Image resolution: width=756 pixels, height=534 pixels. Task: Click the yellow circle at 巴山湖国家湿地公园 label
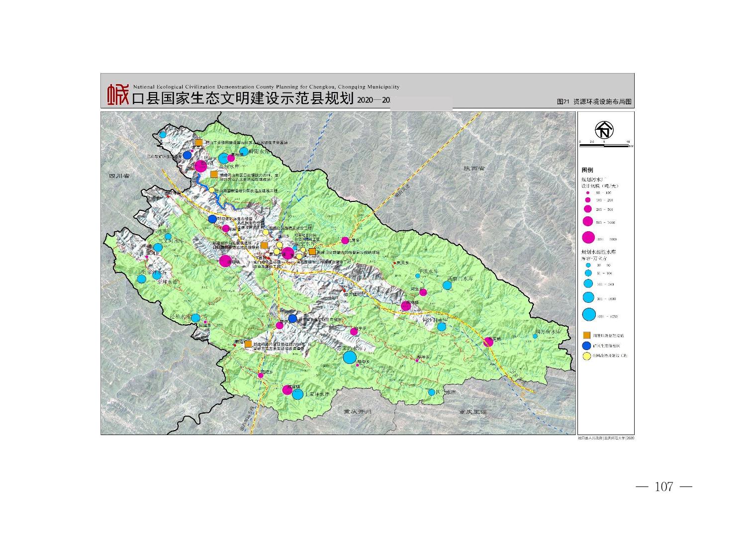click(x=212, y=190)
